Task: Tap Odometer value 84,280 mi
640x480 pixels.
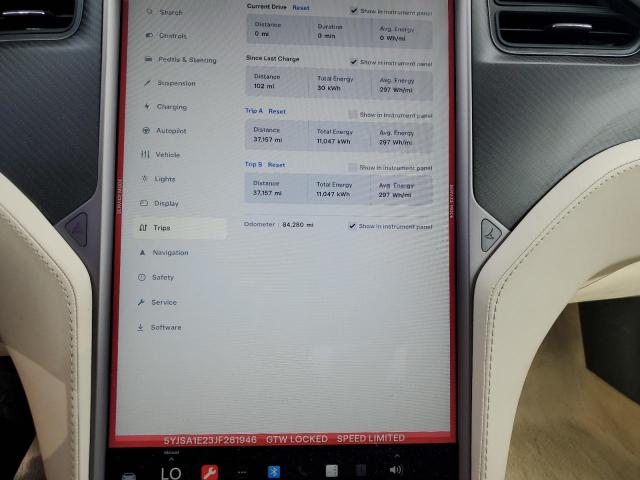Action: tap(298, 224)
